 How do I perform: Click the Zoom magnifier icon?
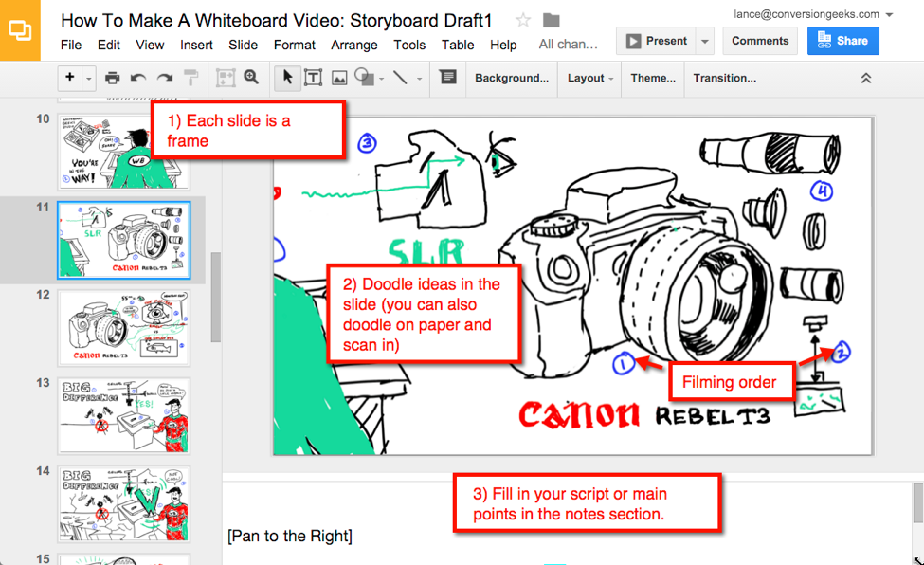[x=251, y=78]
